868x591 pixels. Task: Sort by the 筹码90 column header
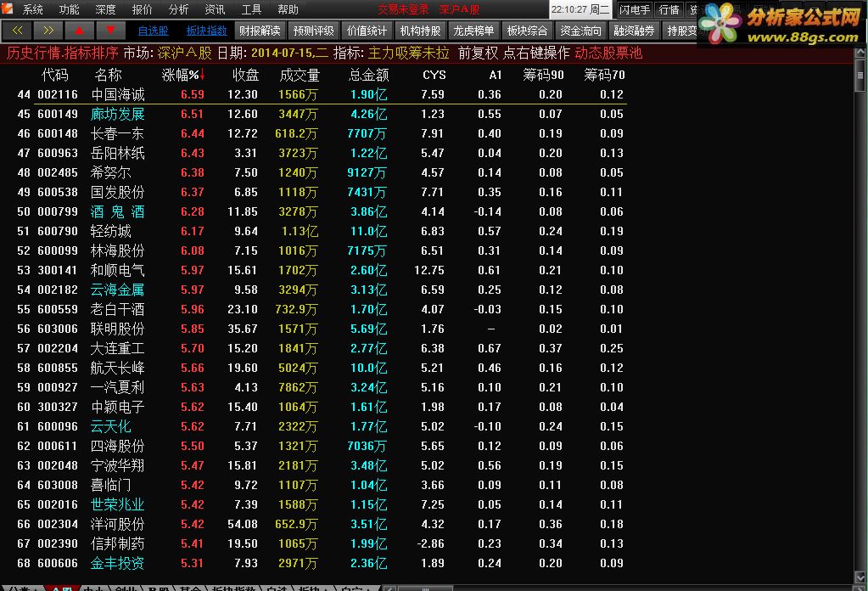543,75
